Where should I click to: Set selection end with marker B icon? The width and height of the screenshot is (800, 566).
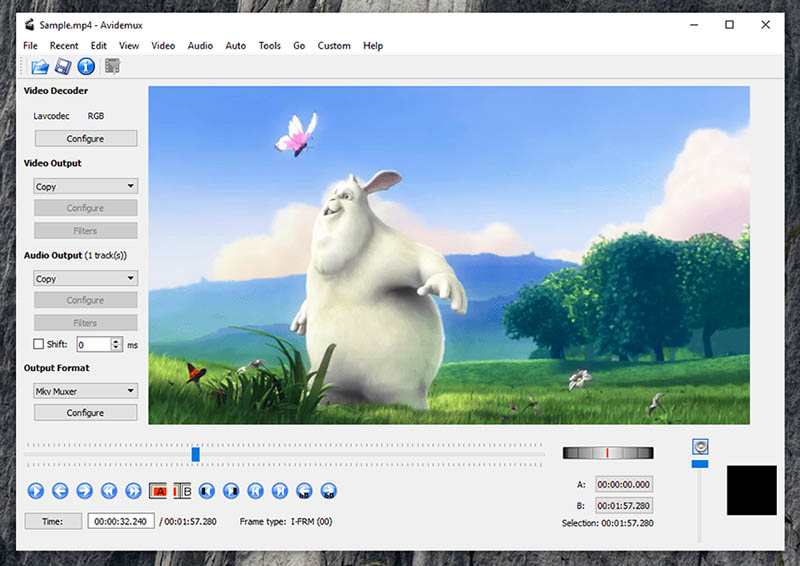(182, 491)
